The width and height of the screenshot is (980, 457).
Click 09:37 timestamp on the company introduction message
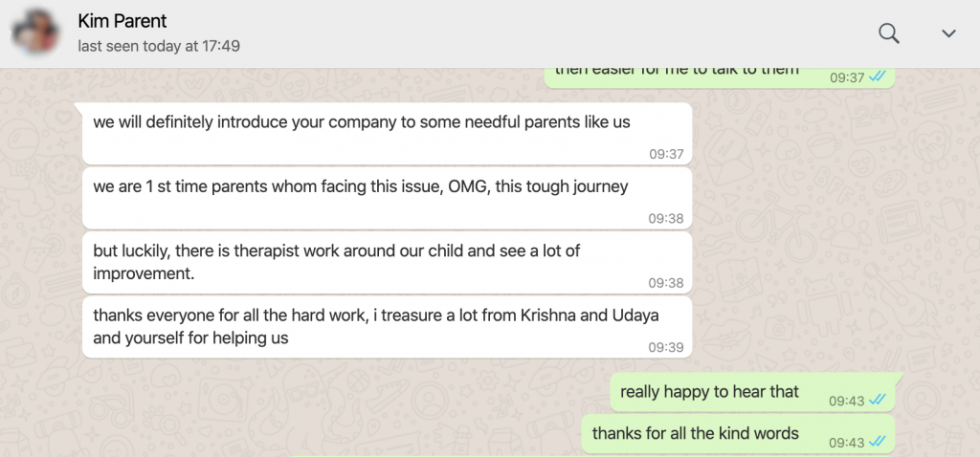(665, 153)
